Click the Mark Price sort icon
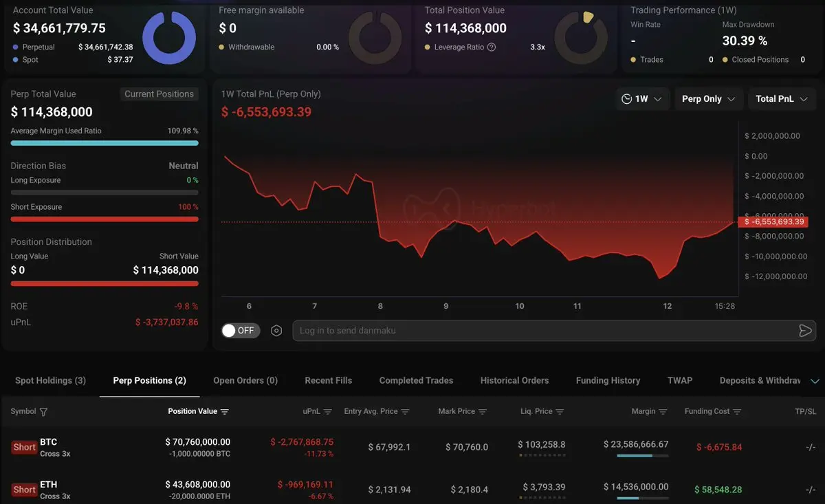Screen dimensions: 825x504 coord(483,412)
